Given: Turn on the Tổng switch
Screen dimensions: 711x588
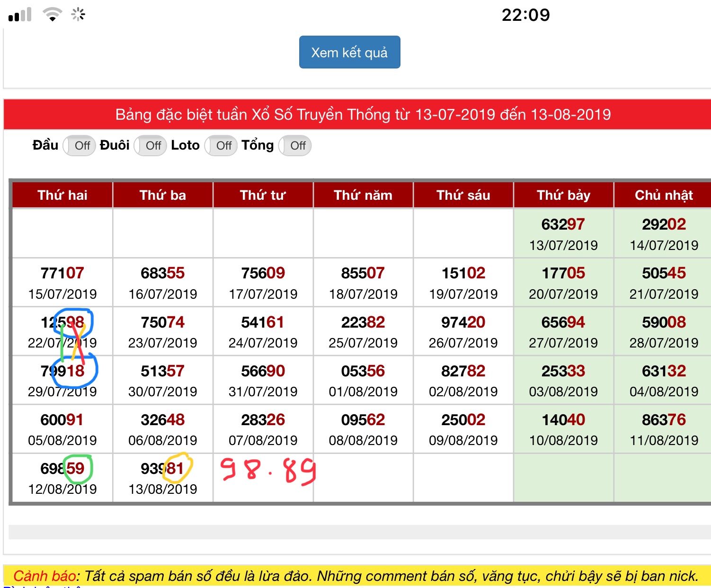Looking at the screenshot, I should [295, 145].
